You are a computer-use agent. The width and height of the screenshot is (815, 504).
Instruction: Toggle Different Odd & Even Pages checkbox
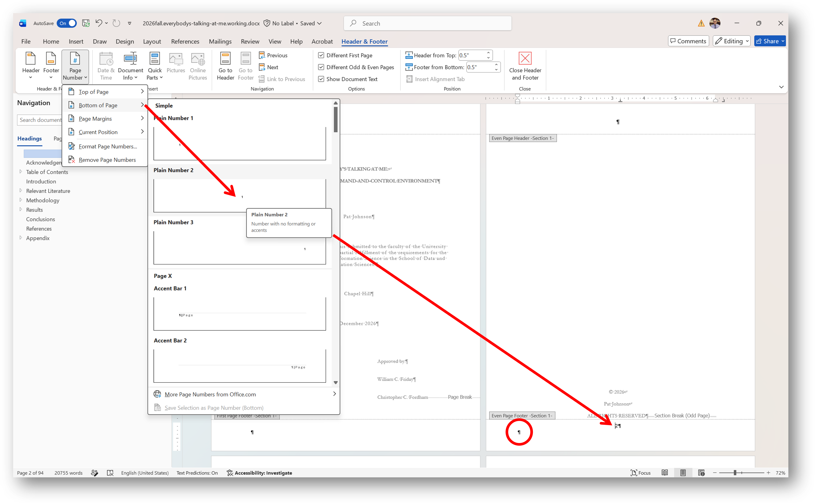(x=321, y=67)
